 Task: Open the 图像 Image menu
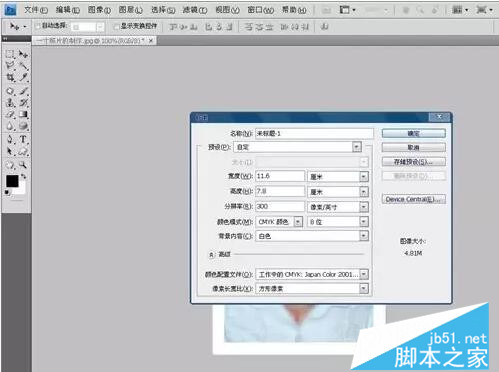pos(99,10)
